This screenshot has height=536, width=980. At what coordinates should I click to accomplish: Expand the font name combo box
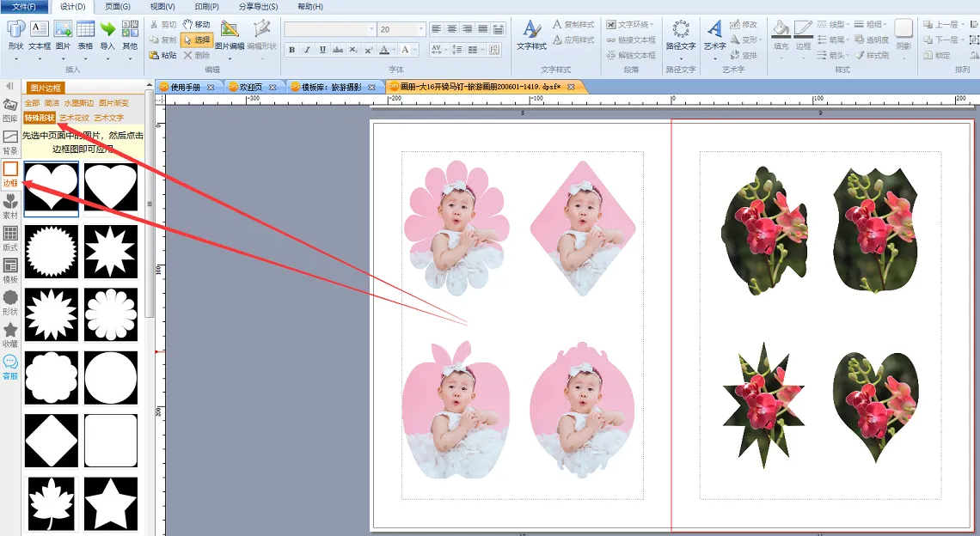(x=371, y=29)
